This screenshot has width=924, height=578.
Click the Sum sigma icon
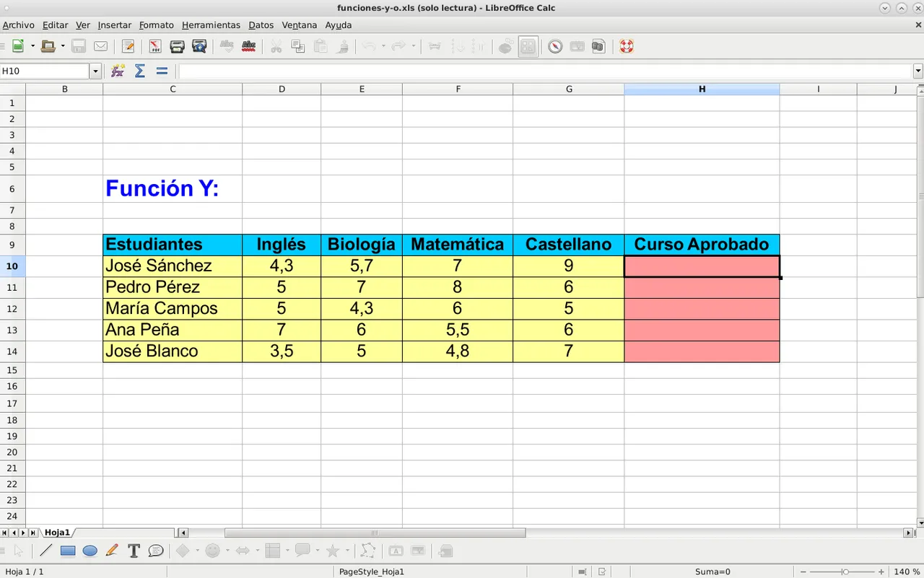pyautogui.click(x=140, y=71)
